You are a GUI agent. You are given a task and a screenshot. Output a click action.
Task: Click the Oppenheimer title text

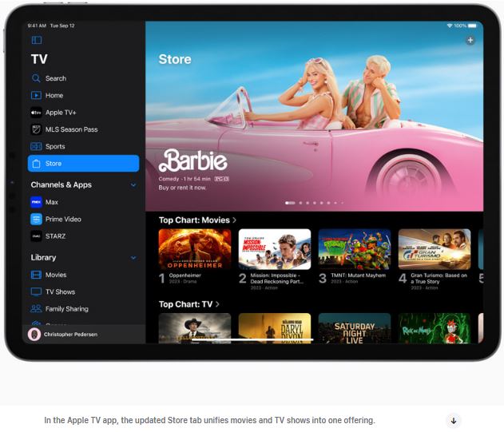click(x=185, y=275)
